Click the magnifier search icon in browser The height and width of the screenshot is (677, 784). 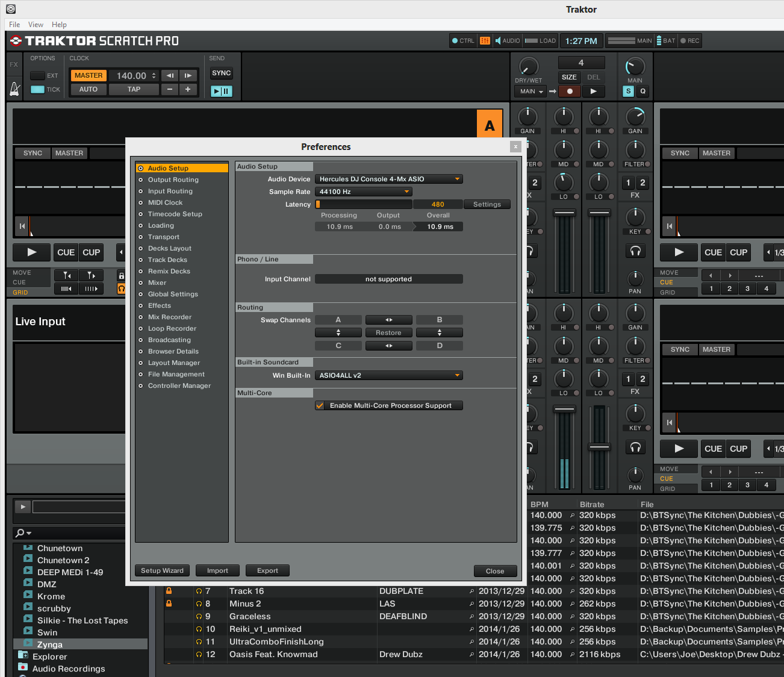[x=20, y=533]
